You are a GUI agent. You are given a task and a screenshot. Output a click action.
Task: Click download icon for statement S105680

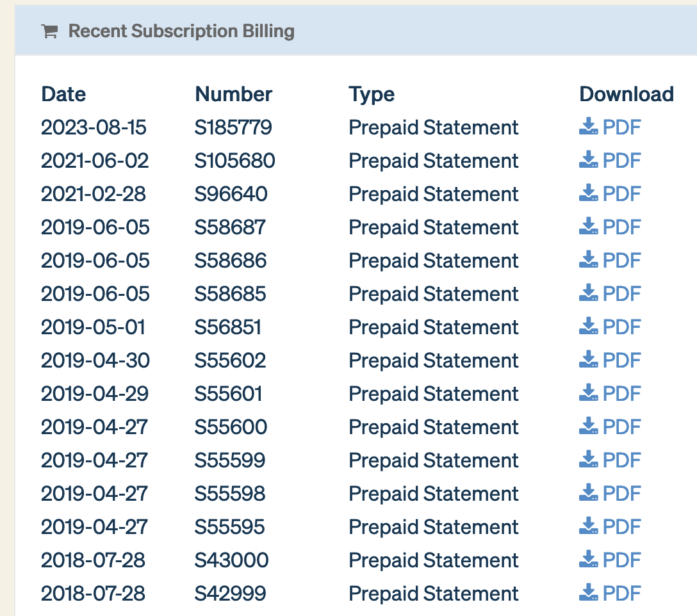click(x=588, y=161)
